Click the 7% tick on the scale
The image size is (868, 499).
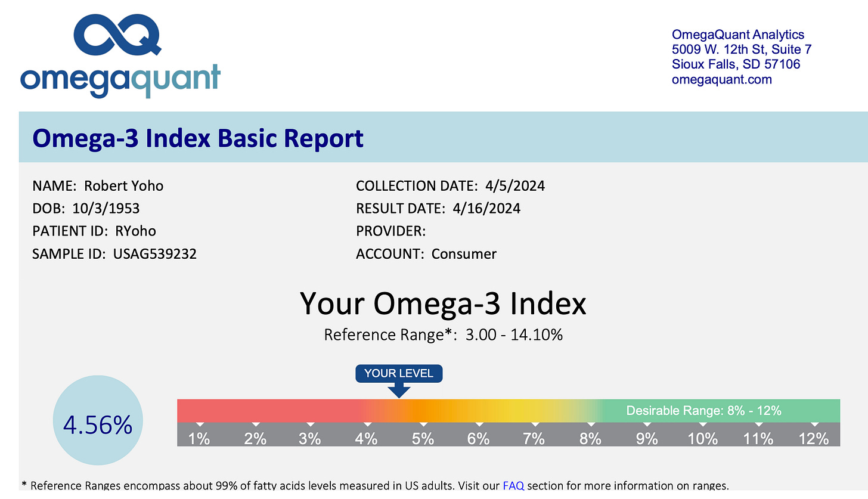tap(534, 438)
